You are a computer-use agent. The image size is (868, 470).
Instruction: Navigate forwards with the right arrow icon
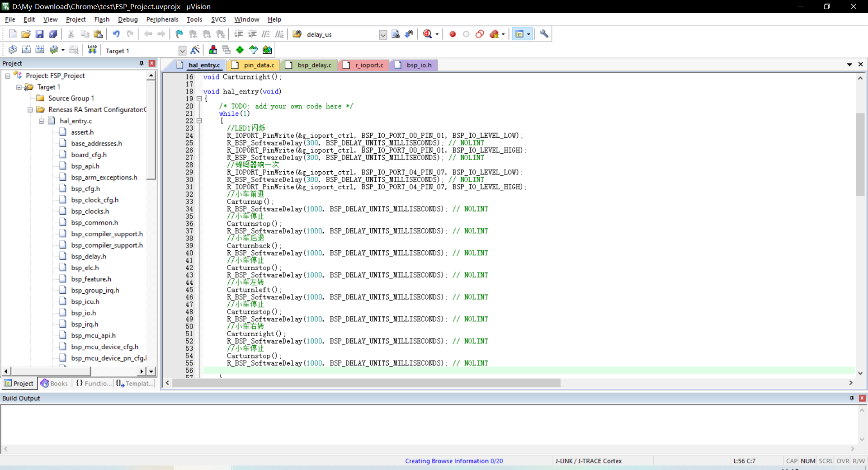[161, 34]
